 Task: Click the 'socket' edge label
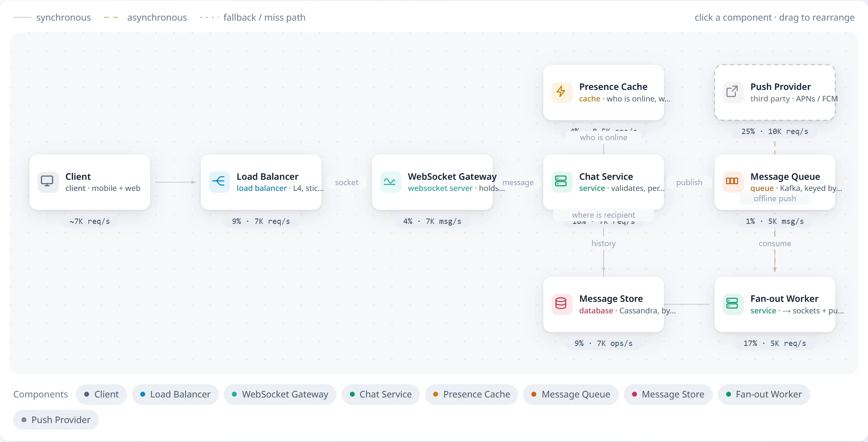point(347,182)
